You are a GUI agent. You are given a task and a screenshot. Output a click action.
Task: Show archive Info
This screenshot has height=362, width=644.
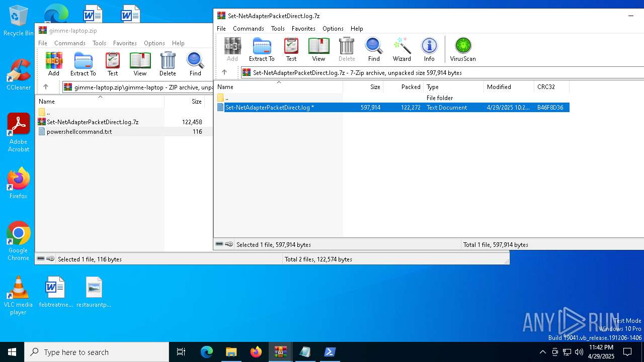[429, 49]
